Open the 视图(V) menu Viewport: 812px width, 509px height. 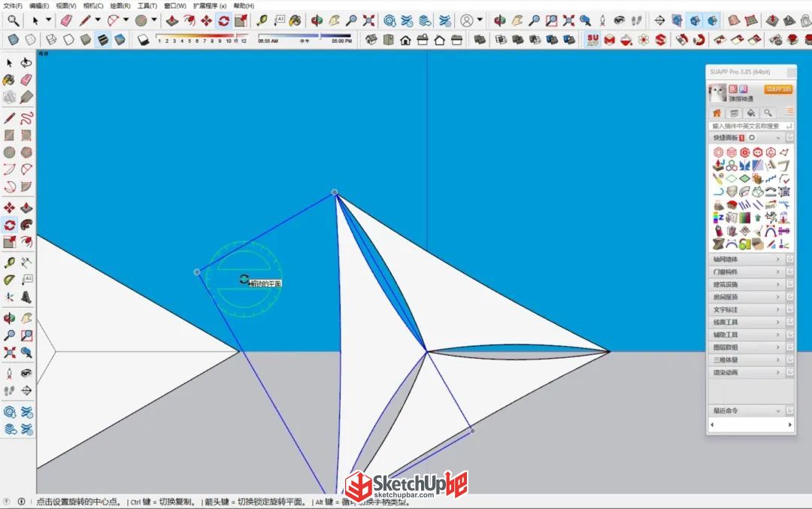pyautogui.click(x=65, y=6)
